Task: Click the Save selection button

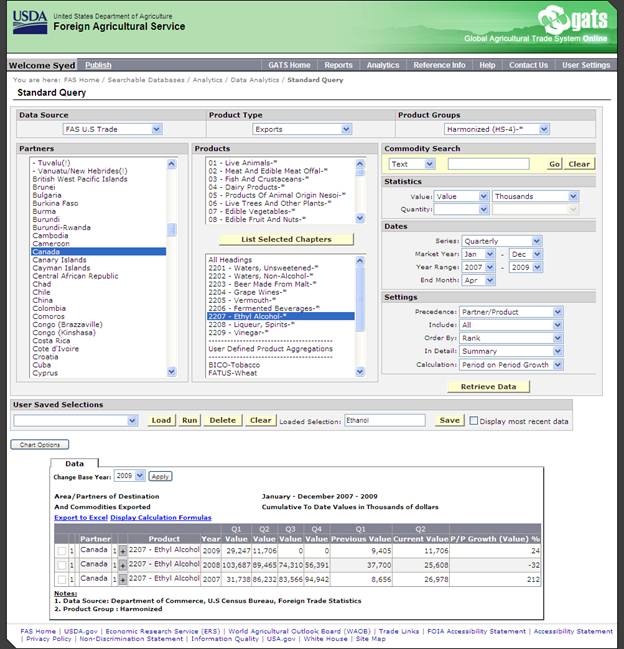Action: [x=449, y=420]
